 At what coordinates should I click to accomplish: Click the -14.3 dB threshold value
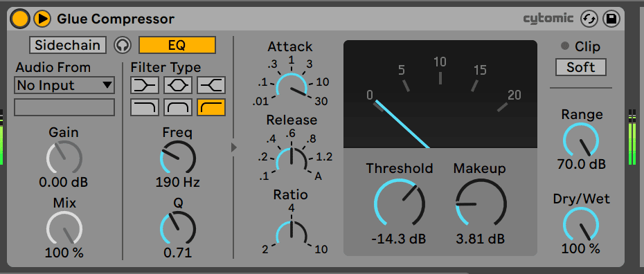[399, 239]
